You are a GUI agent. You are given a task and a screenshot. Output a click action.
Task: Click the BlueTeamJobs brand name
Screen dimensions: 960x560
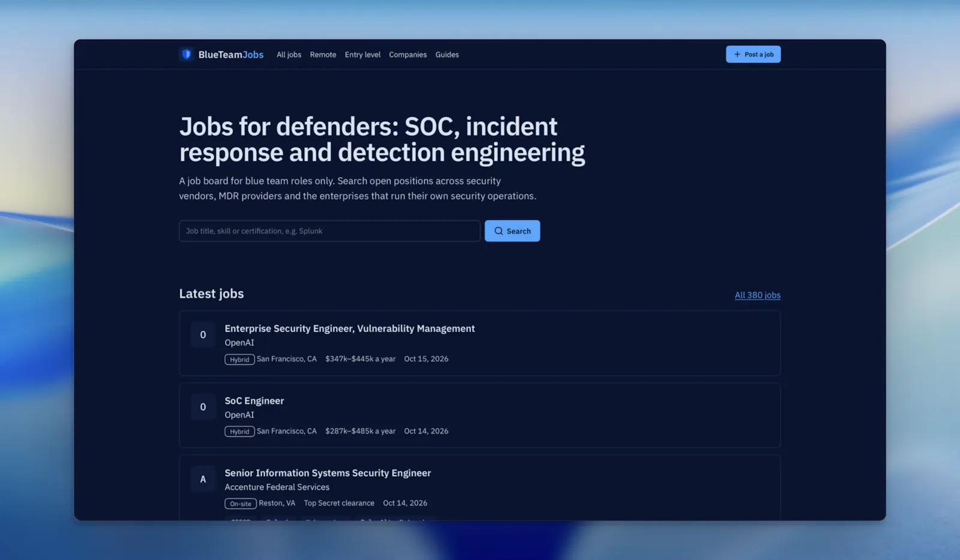231,55
